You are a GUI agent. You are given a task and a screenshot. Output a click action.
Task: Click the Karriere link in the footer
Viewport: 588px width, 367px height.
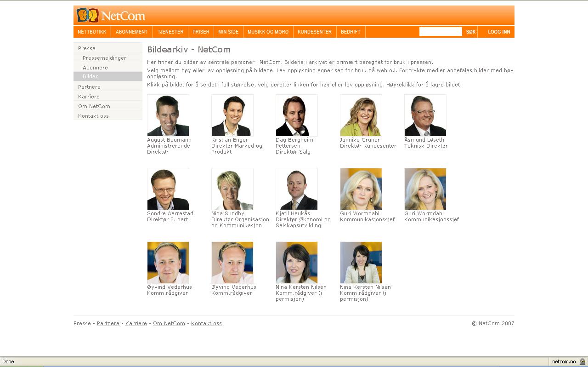click(136, 323)
